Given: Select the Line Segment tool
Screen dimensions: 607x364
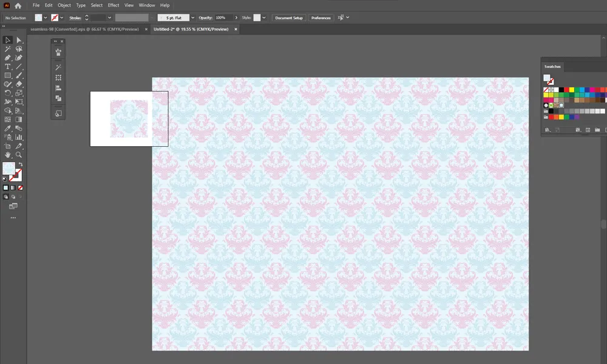Looking at the screenshot, I should tap(19, 67).
